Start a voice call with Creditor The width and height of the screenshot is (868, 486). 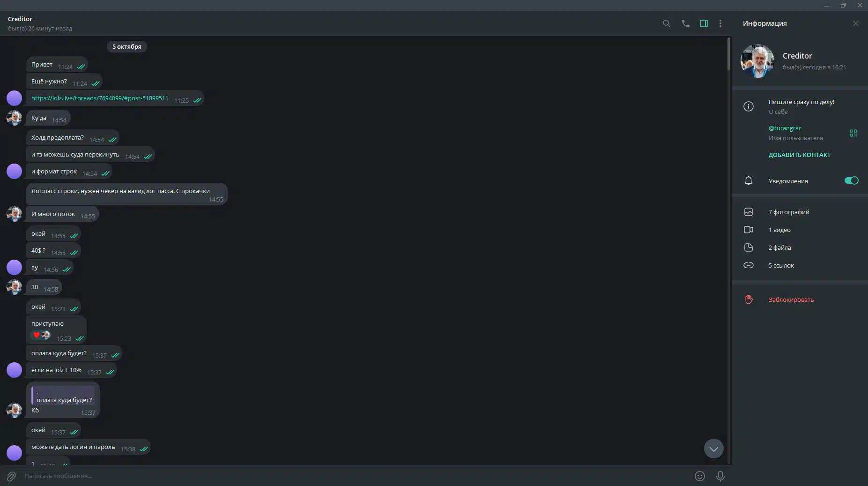pyautogui.click(x=685, y=23)
